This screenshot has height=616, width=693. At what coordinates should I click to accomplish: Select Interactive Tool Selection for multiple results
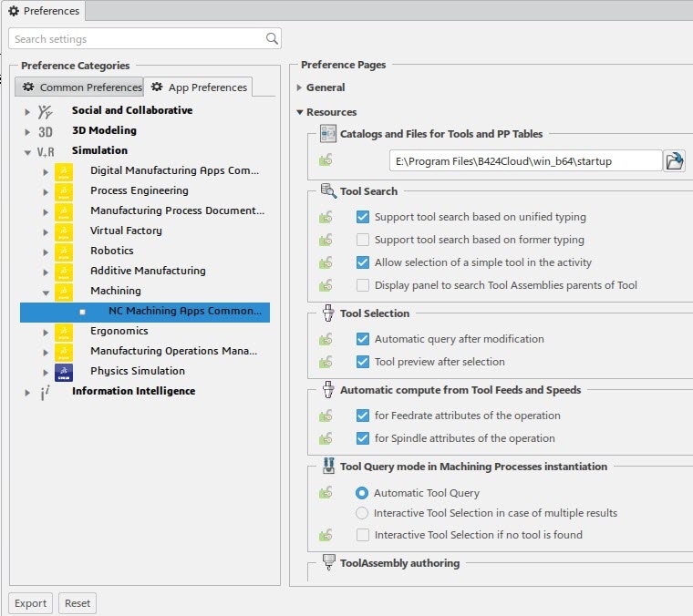[x=363, y=513]
